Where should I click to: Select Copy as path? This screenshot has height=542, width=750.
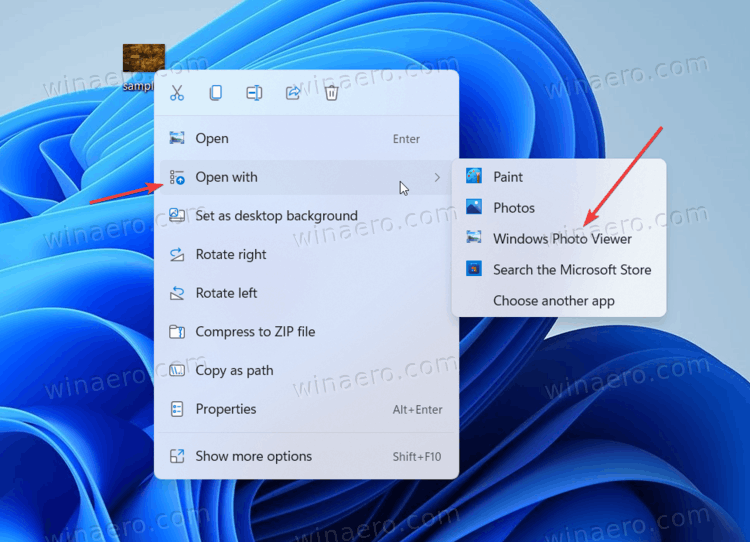(x=307, y=370)
